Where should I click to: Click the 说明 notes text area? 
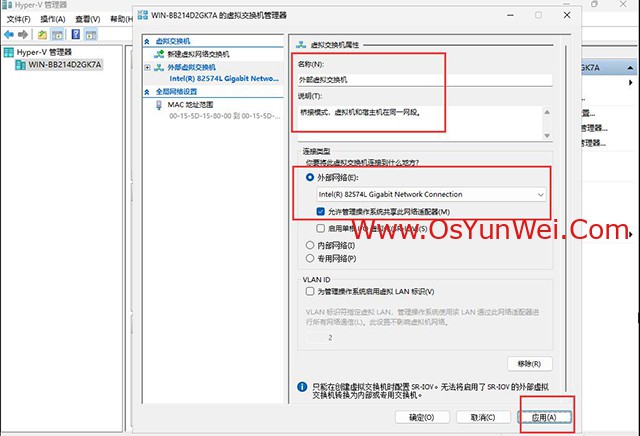pyautogui.click(x=419, y=123)
